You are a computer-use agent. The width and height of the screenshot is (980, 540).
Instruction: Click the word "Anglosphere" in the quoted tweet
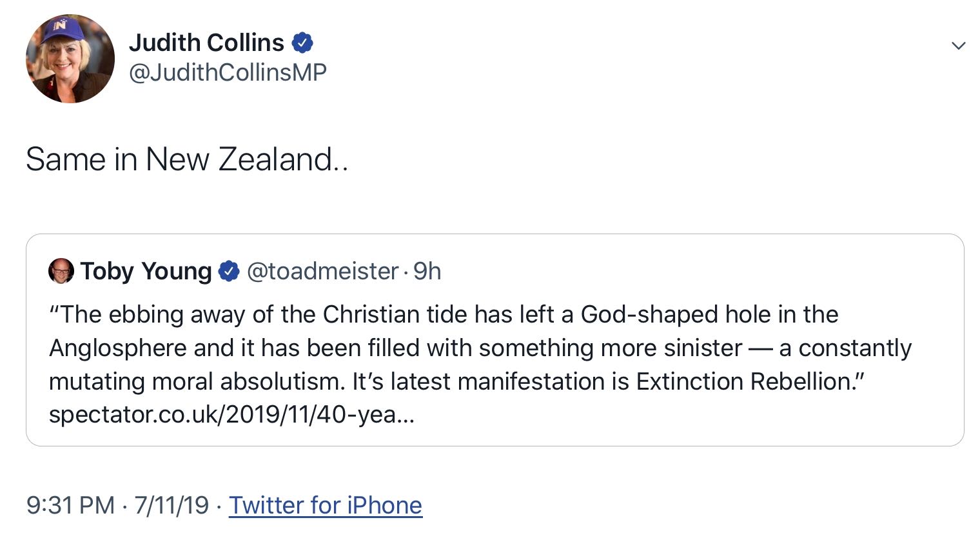click(117, 348)
